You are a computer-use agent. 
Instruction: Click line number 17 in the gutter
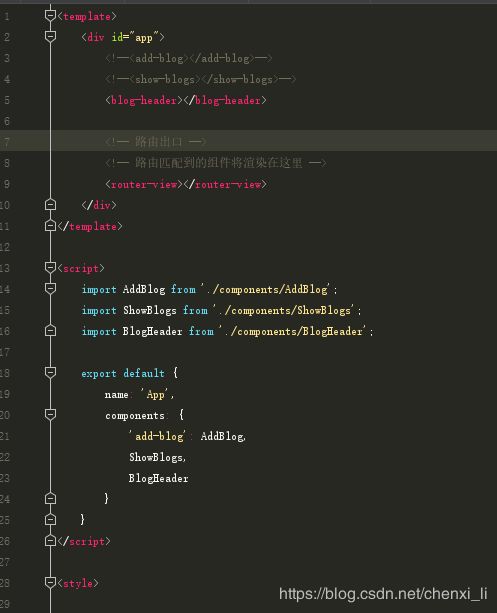5,352
